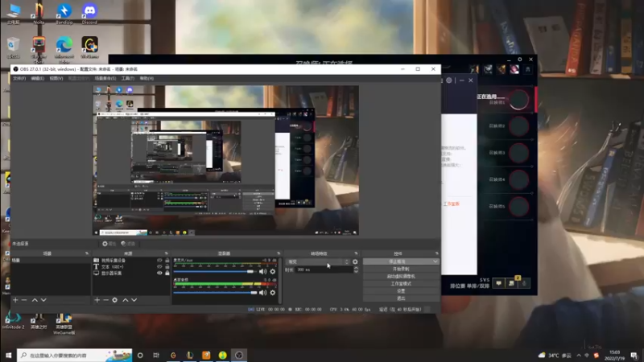
Task: Open the 文件(F) menu in OBS
Action: coord(19,78)
